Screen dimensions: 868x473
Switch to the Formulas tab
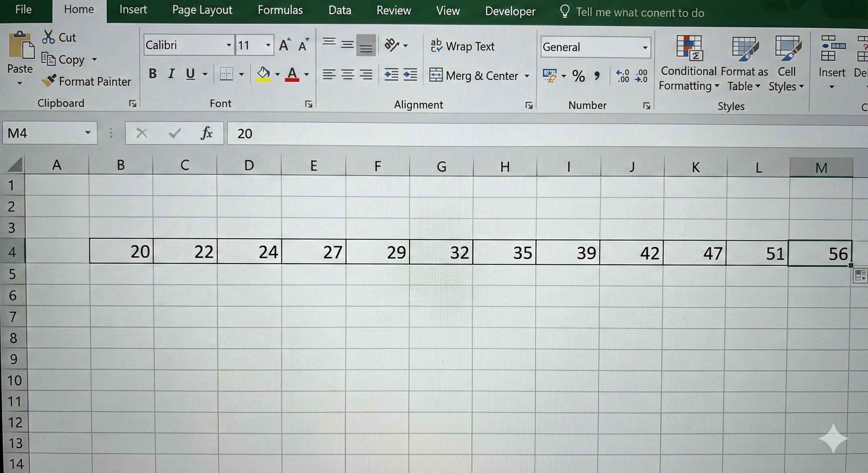click(x=280, y=10)
